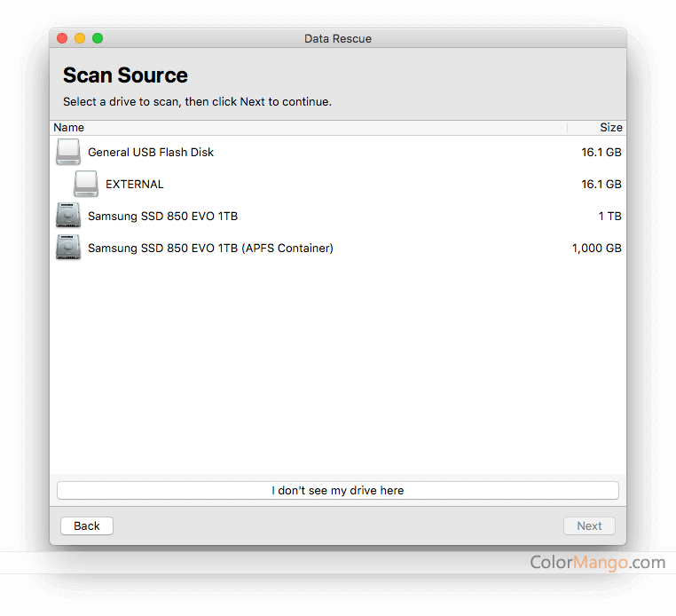Click the ColorMango.com watermark logo

pos(597,563)
